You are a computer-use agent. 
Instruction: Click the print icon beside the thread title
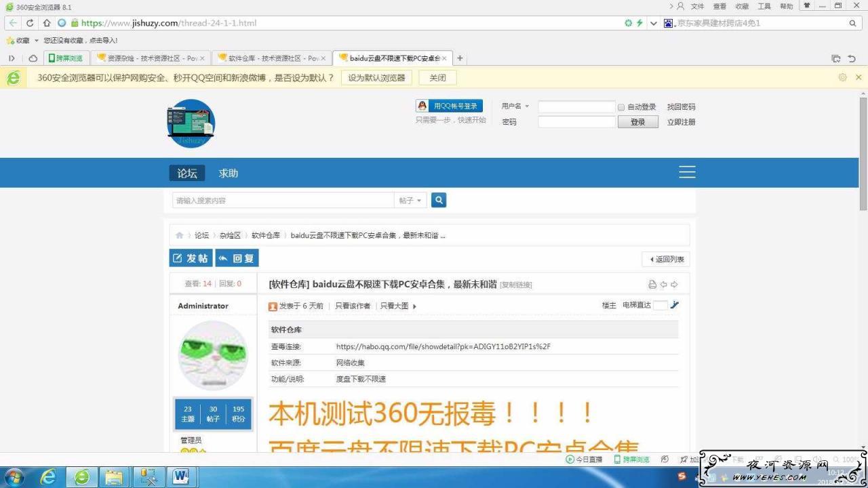(652, 285)
